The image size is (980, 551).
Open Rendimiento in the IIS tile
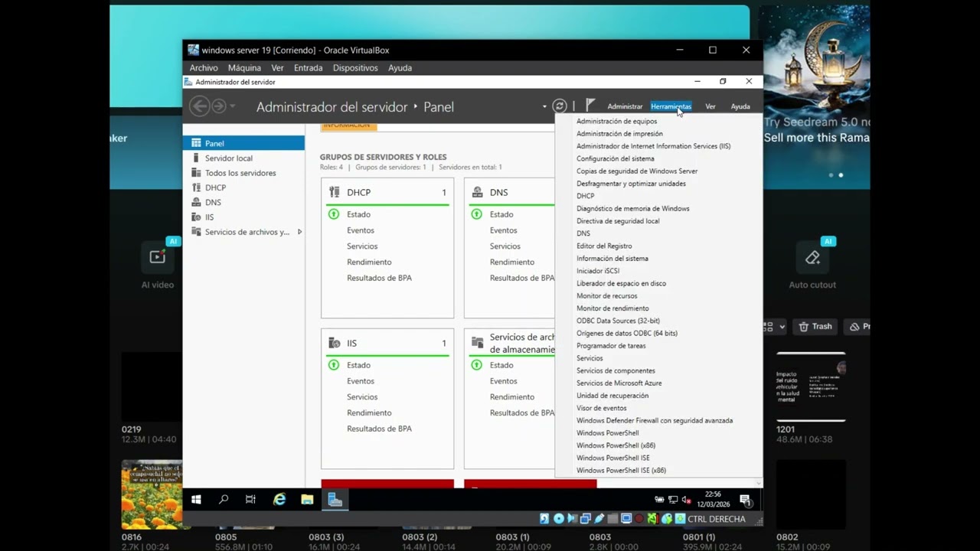(x=369, y=412)
